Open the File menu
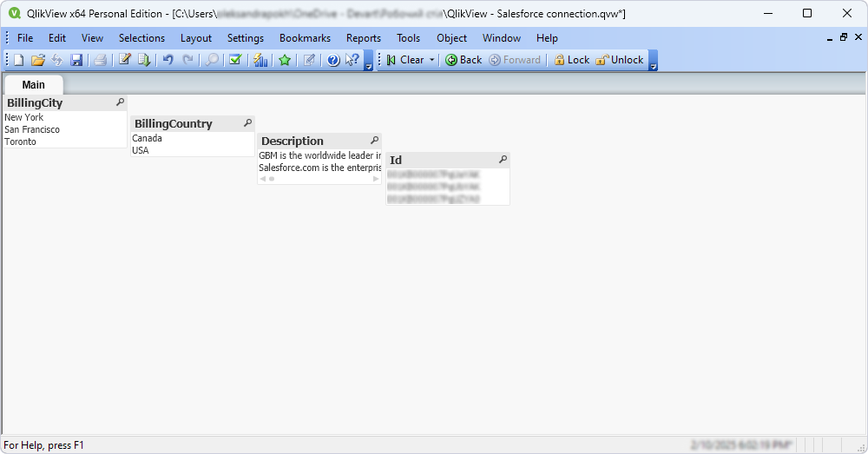The image size is (868, 454). click(x=25, y=38)
